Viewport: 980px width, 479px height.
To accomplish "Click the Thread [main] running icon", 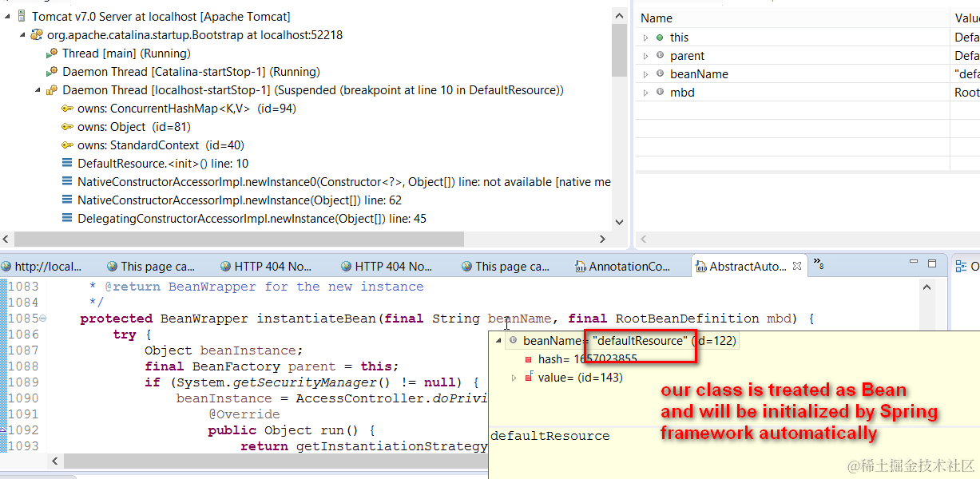I will 52,53.
